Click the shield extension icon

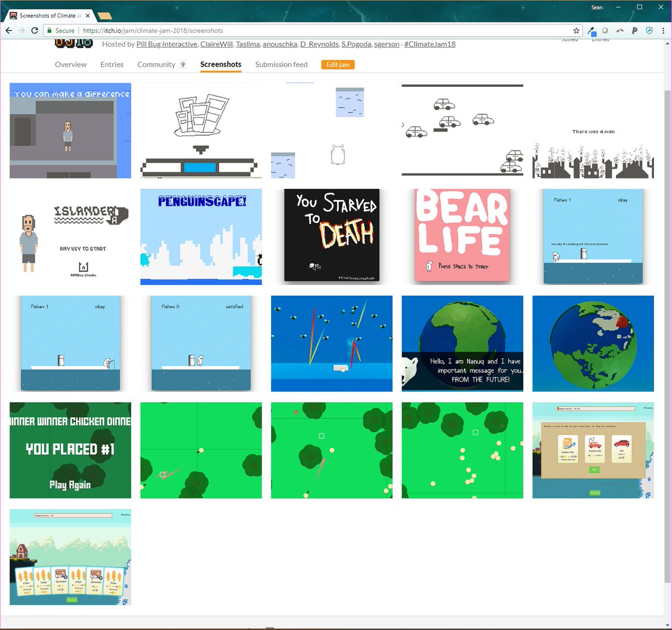click(x=649, y=30)
